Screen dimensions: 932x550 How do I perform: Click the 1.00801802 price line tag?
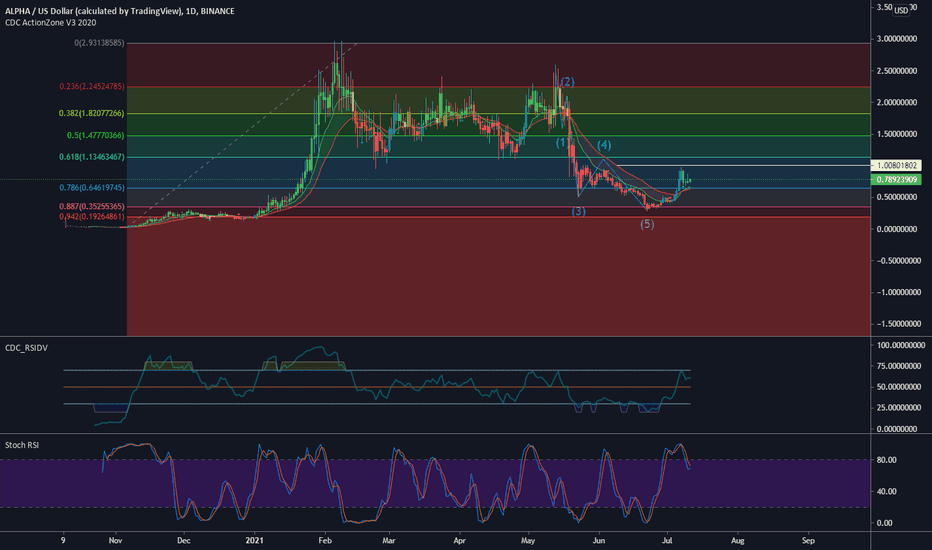pyautogui.click(x=896, y=165)
